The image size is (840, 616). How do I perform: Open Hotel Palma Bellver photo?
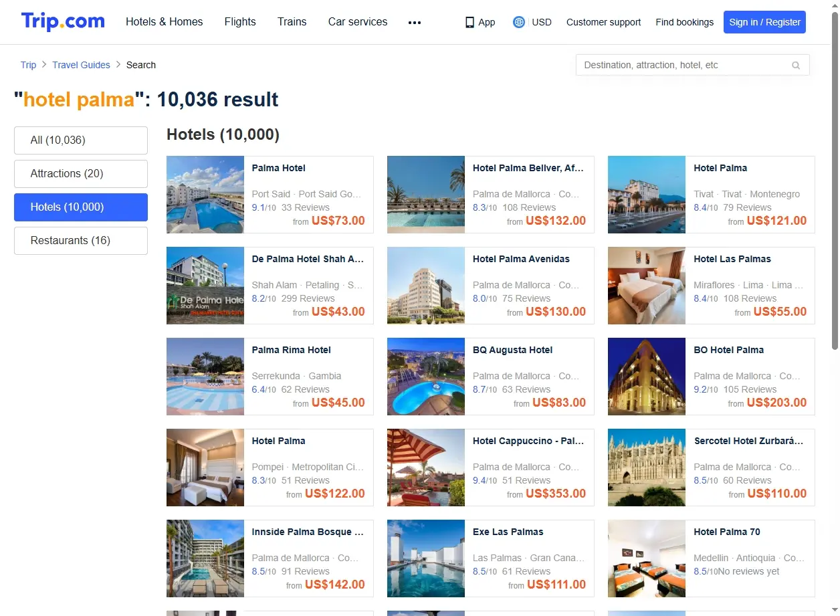point(426,195)
